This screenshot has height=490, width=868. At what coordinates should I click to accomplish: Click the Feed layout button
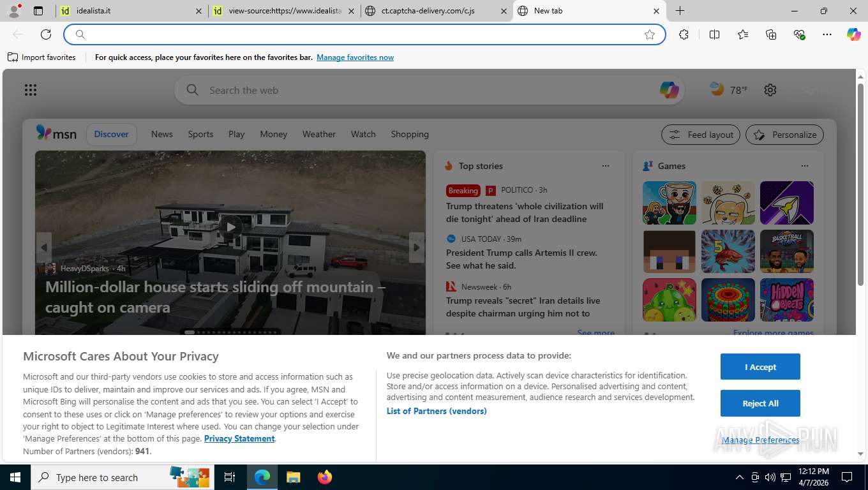click(701, 135)
